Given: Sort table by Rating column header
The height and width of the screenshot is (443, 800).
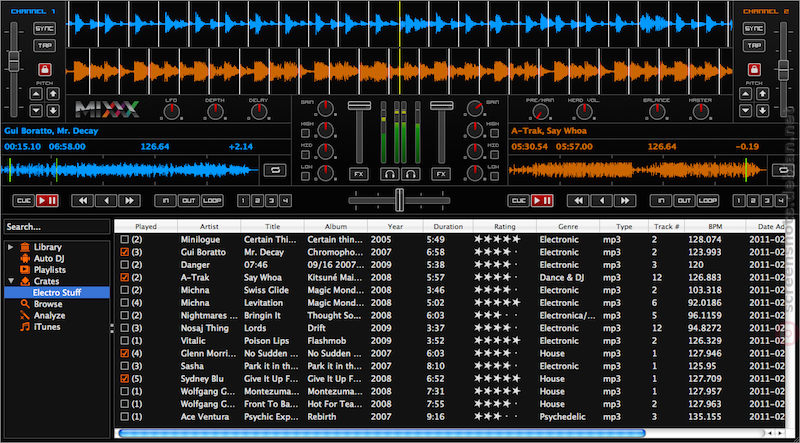Looking at the screenshot, I should [x=505, y=227].
